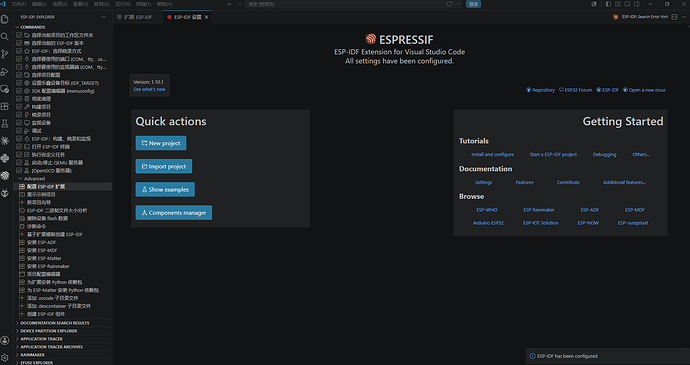690x365 pixels.
Task: Click the title bar search box
Action: 343,4
